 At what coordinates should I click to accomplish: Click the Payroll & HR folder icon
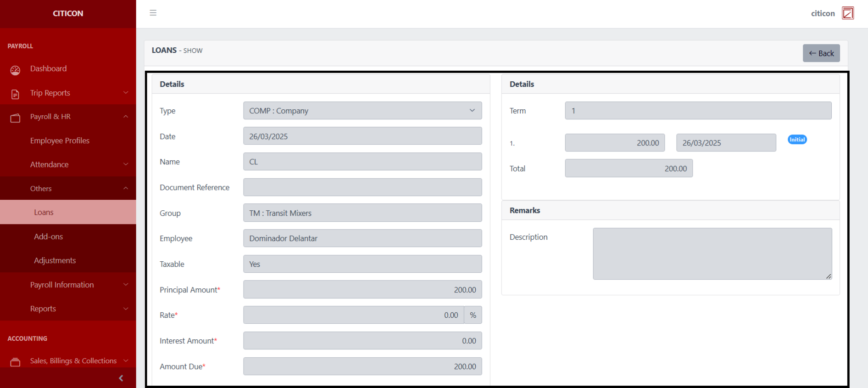(15, 118)
